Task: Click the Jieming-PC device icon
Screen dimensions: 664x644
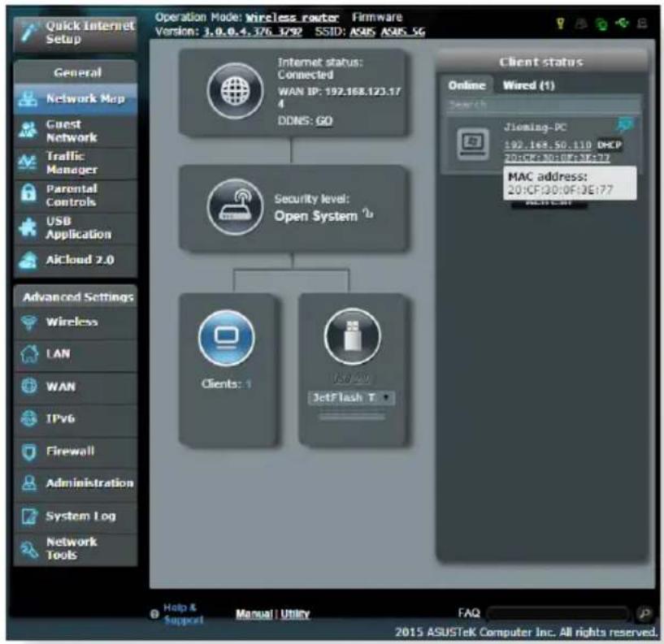Action: (473, 144)
